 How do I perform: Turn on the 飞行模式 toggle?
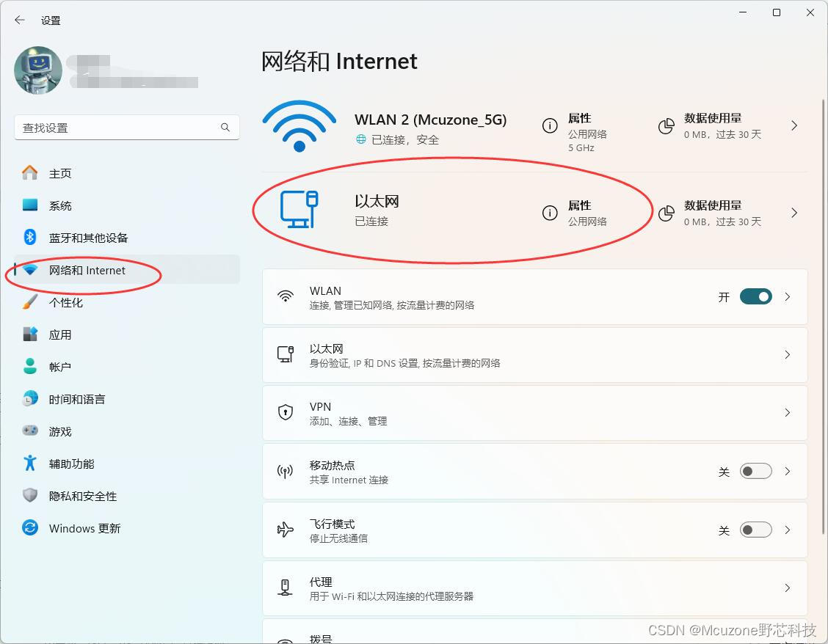(755, 530)
